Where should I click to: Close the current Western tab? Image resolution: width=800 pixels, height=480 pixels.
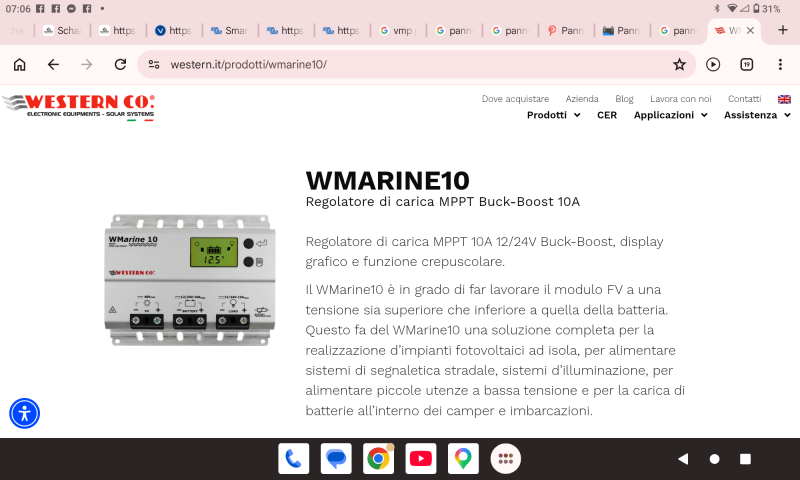pos(750,31)
